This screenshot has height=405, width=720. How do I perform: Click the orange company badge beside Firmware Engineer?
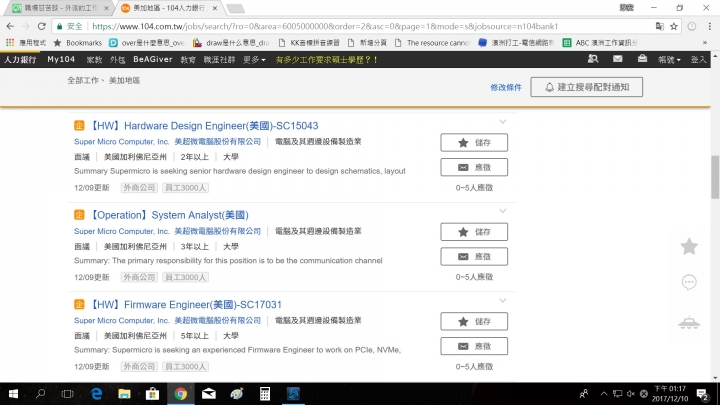[79, 304]
